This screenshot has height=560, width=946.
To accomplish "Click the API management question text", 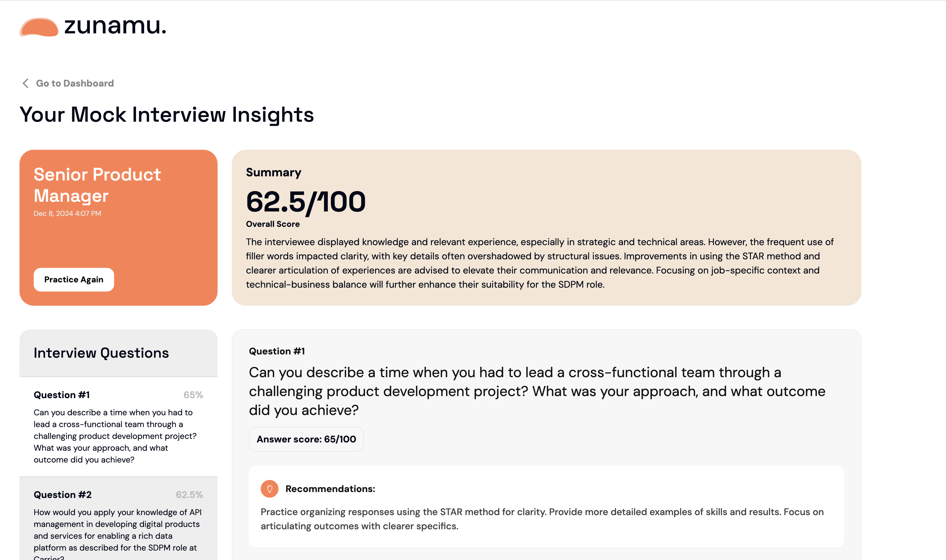I will click(117, 530).
